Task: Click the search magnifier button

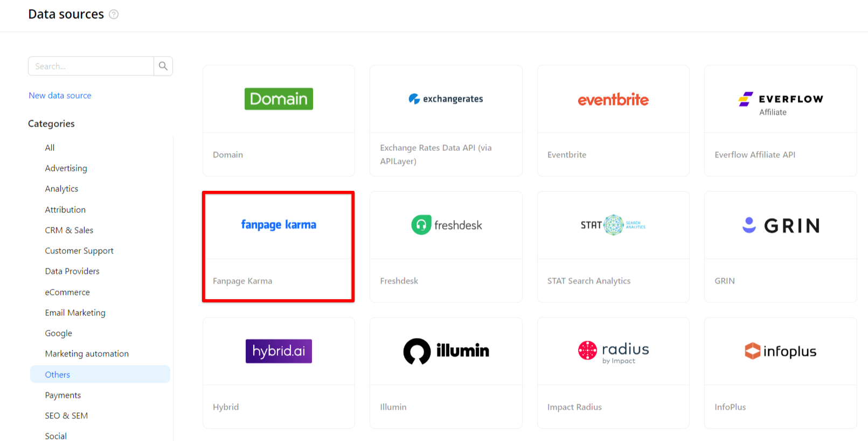Action: [x=163, y=66]
